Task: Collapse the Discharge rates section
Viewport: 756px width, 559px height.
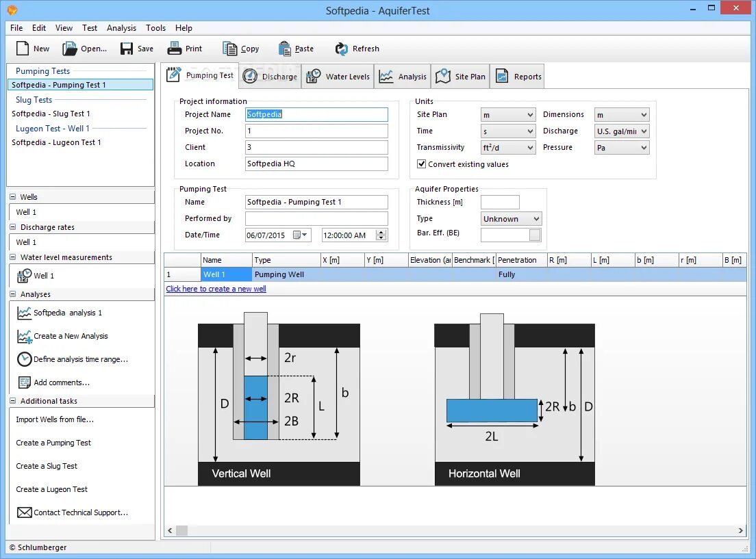Action: coord(13,227)
